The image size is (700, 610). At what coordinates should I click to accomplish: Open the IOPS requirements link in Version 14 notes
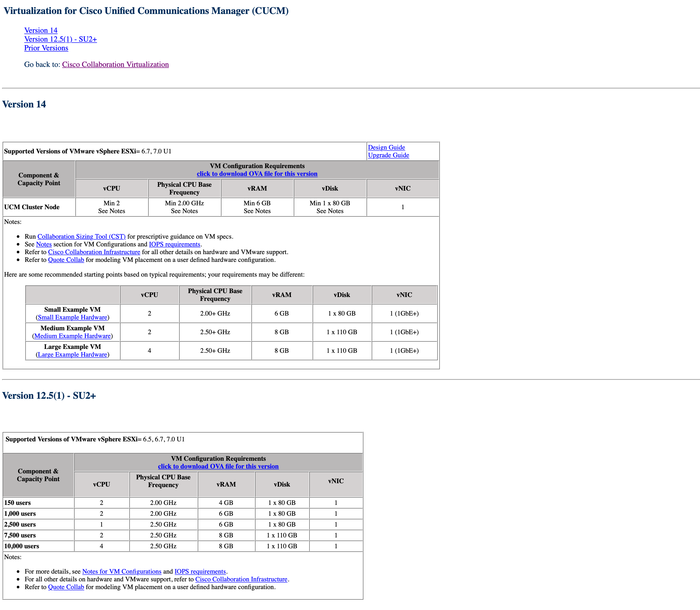point(174,244)
